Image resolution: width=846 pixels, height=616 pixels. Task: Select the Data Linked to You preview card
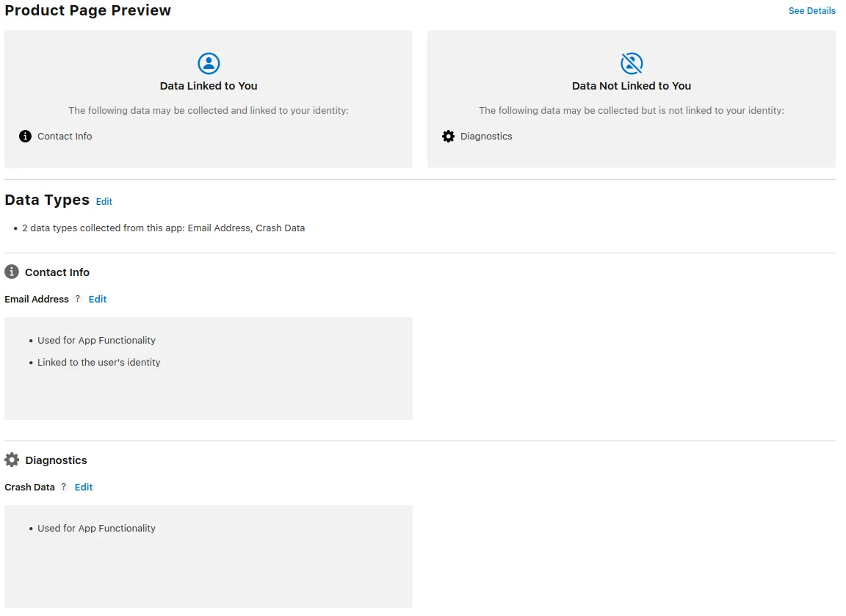209,99
